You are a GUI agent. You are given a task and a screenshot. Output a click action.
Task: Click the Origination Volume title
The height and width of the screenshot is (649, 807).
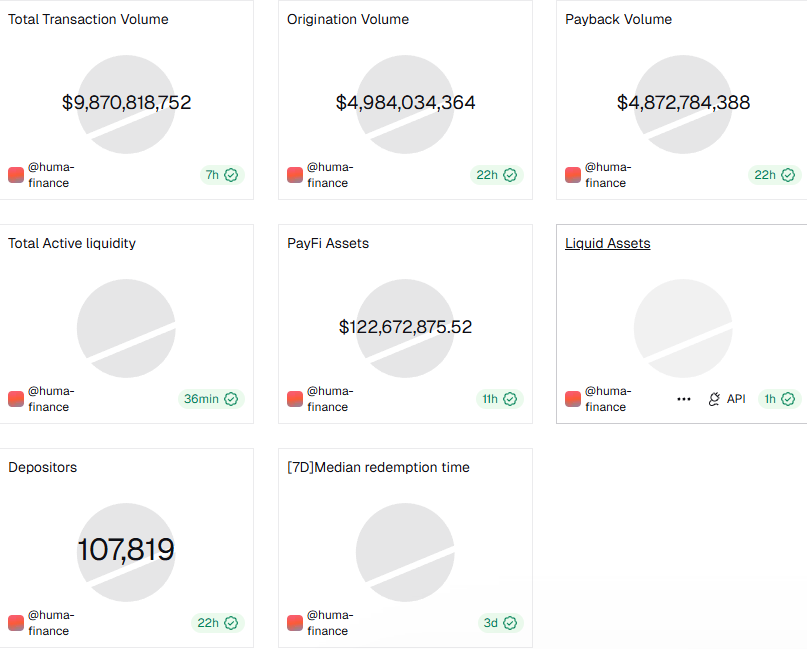point(348,19)
